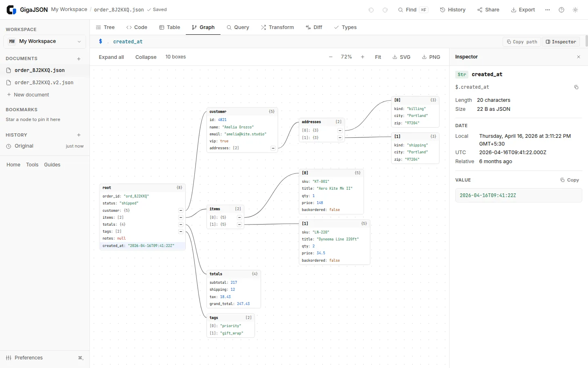Collapse the items row in root box

(180, 218)
